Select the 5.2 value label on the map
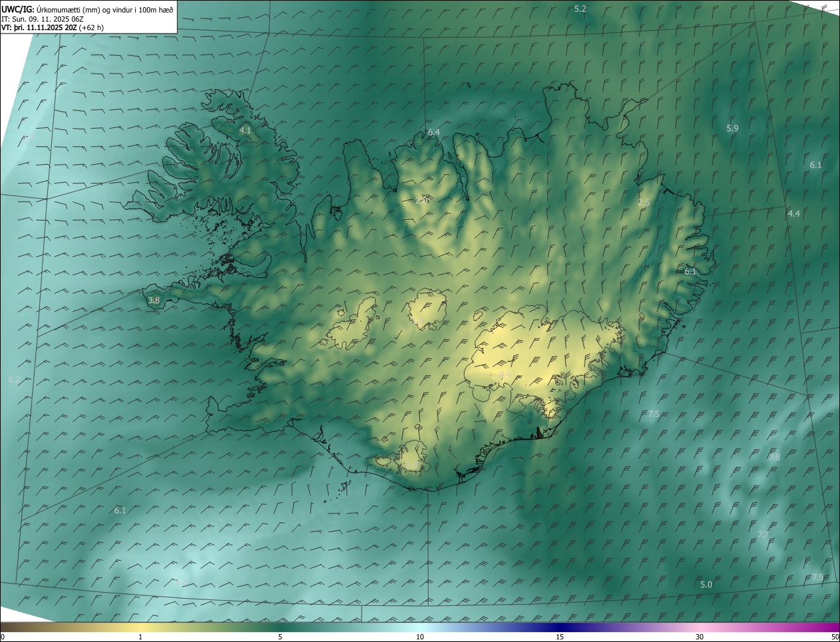Image resolution: width=840 pixels, height=642 pixels. (x=580, y=9)
